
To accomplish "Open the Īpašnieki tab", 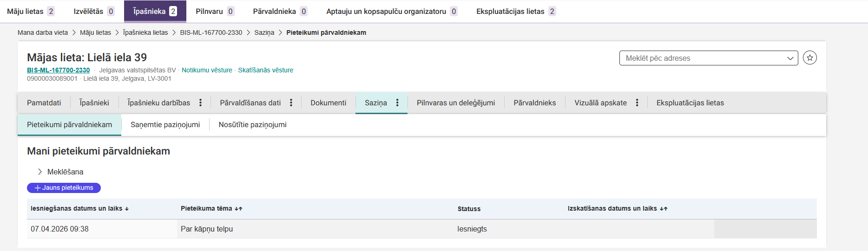I will coord(94,103).
